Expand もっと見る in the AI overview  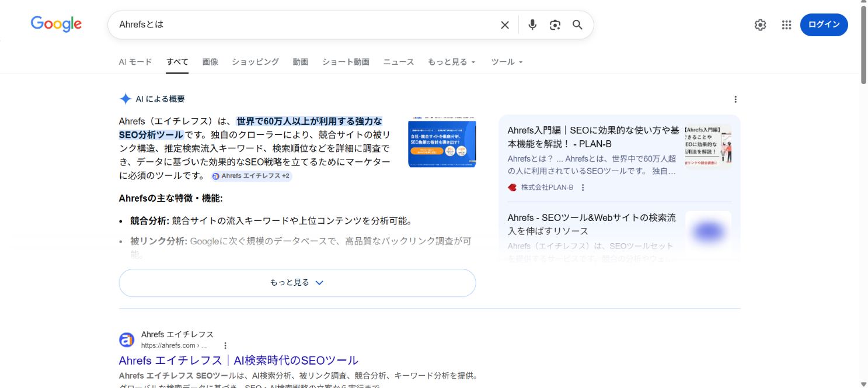pos(297,282)
